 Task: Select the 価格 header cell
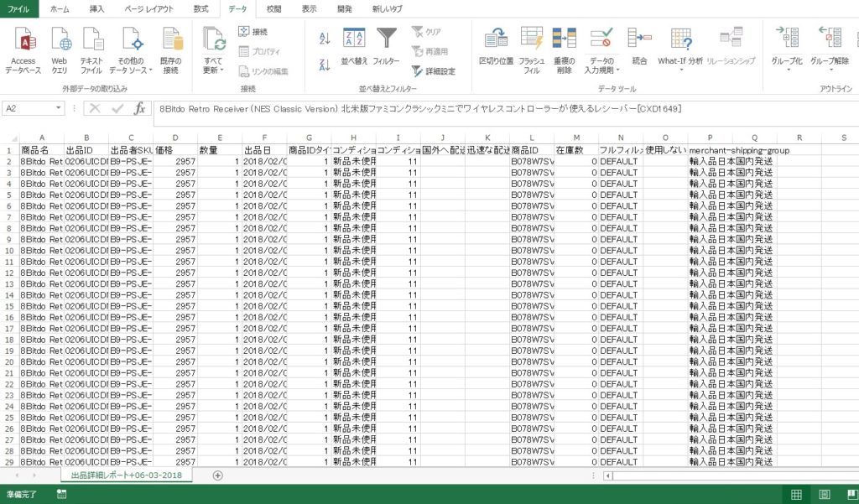pyautogui.click(x=175, y=150)
